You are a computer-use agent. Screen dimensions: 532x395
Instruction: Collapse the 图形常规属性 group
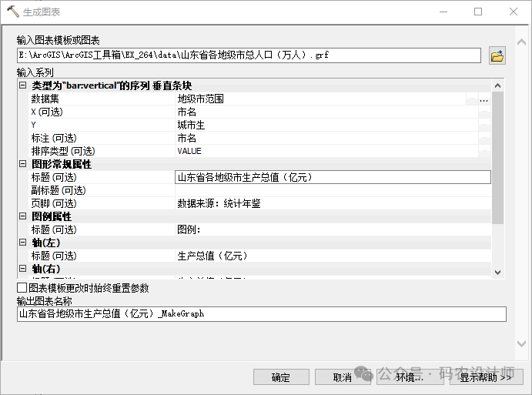point(23,164)
